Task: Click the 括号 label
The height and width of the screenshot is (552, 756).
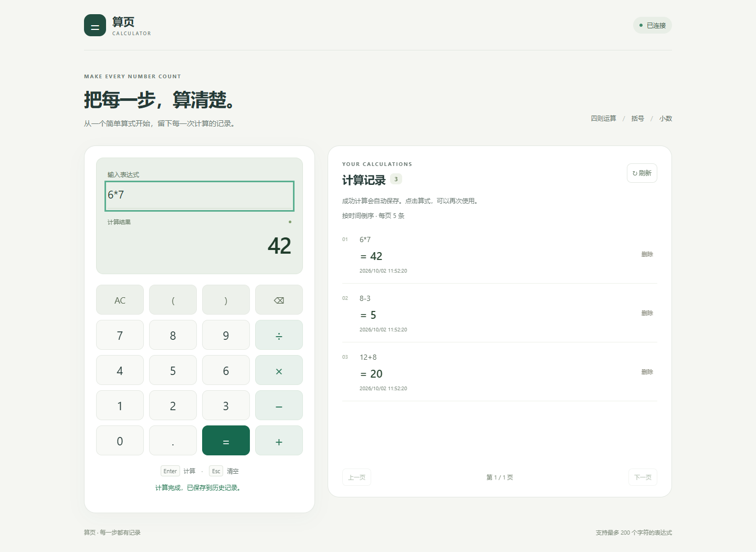Action: pos(637,118)
